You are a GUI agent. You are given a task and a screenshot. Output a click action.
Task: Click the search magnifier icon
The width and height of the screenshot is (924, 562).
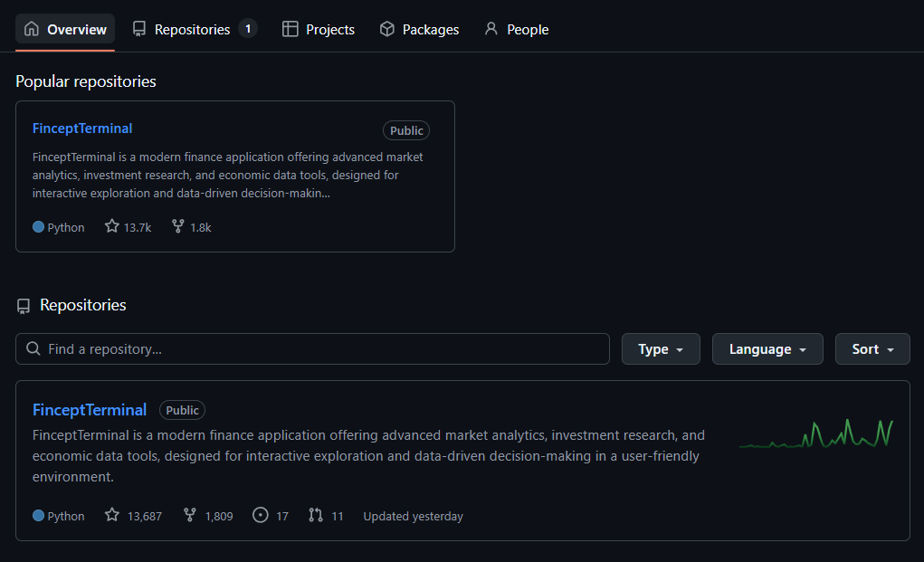[33, 348]
